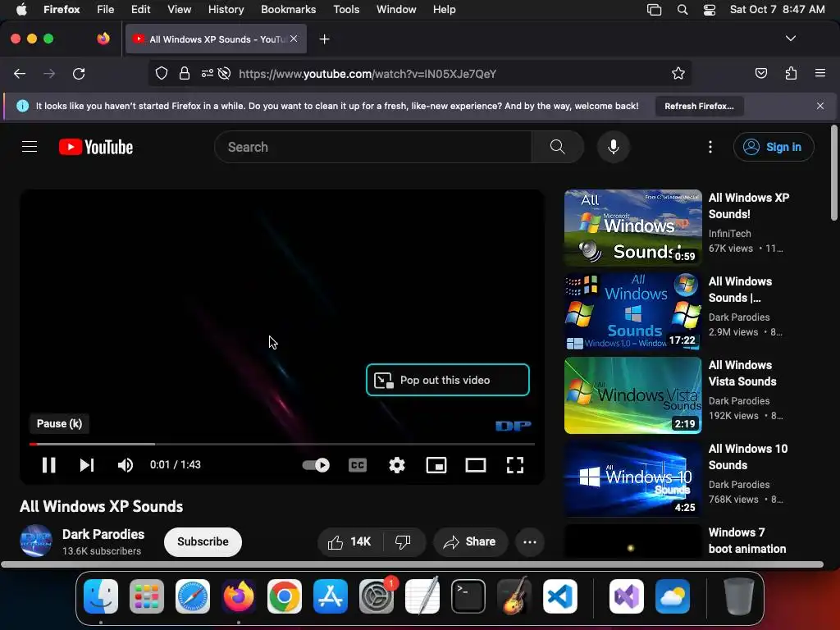Select the All Windows XP Sounds tab

pyautogui.click(x=216, y=39)
